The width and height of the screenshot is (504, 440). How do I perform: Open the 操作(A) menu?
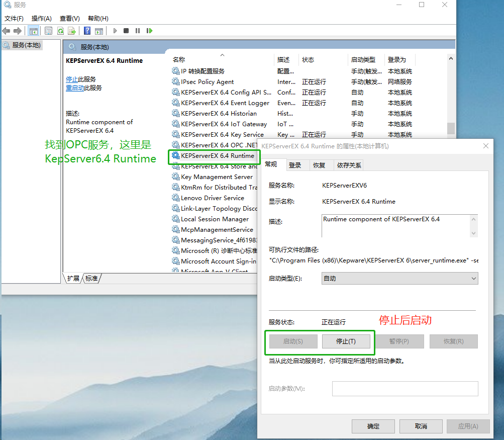(42, 18)
